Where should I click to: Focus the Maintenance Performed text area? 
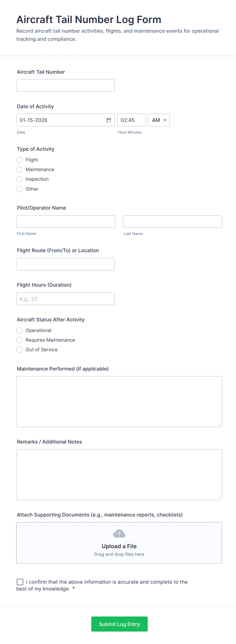(119, 400)
